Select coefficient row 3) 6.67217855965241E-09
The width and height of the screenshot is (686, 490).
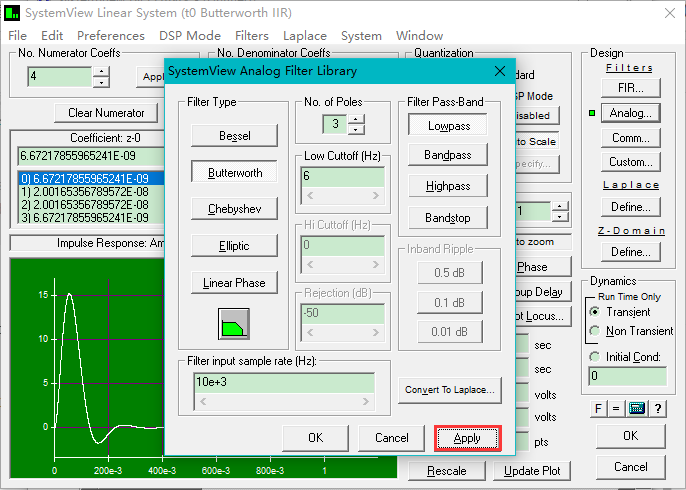[91, 218]
